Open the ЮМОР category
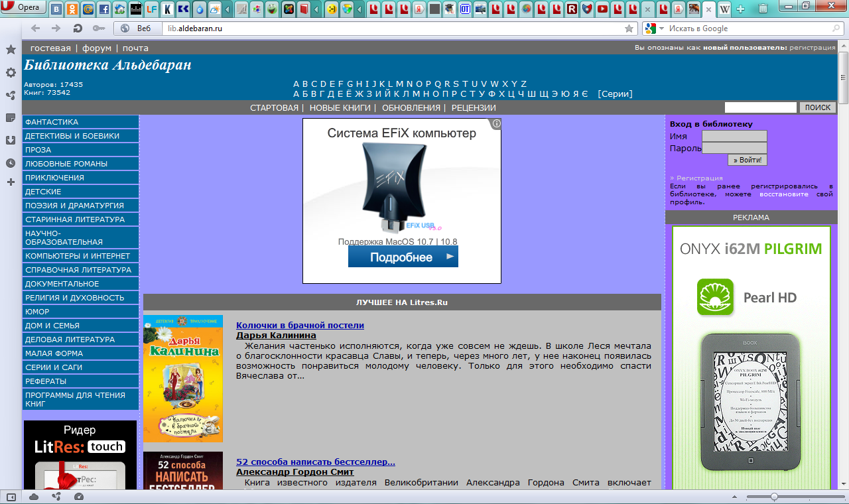 pyautogui.click(x=80, y=312)
